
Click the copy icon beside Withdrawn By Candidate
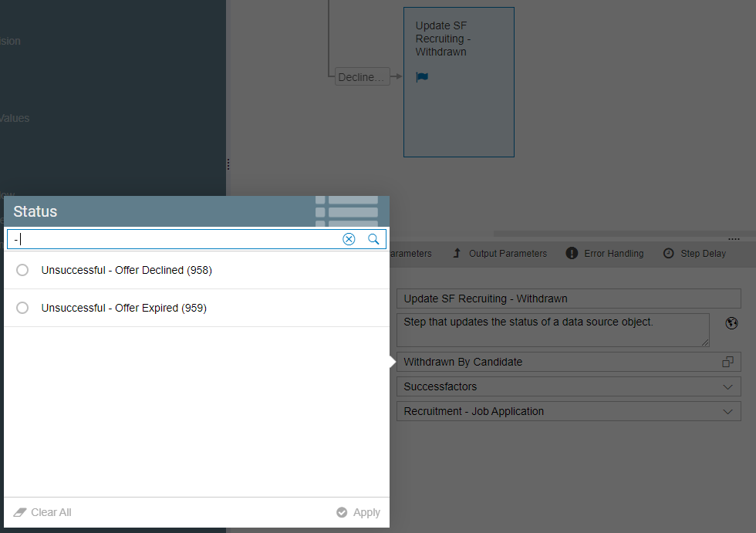(727, 361)
